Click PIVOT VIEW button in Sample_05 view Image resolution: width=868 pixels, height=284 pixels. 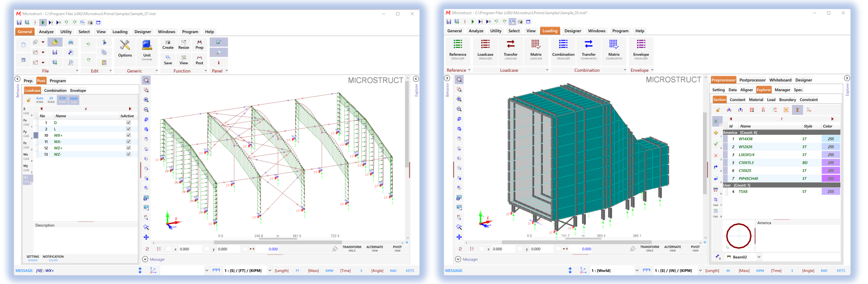coord(695,248)
